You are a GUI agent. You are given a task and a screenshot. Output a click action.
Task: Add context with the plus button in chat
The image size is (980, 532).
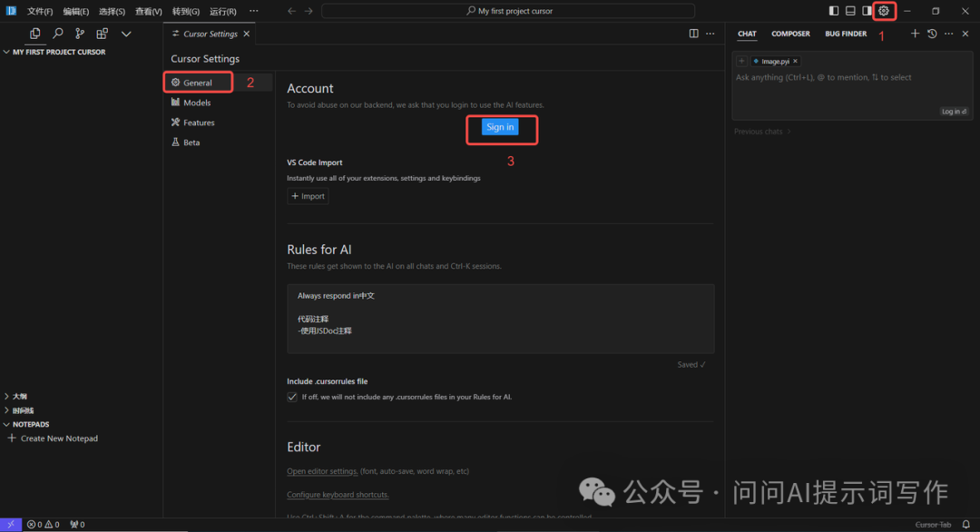click(x=741, y=61)
